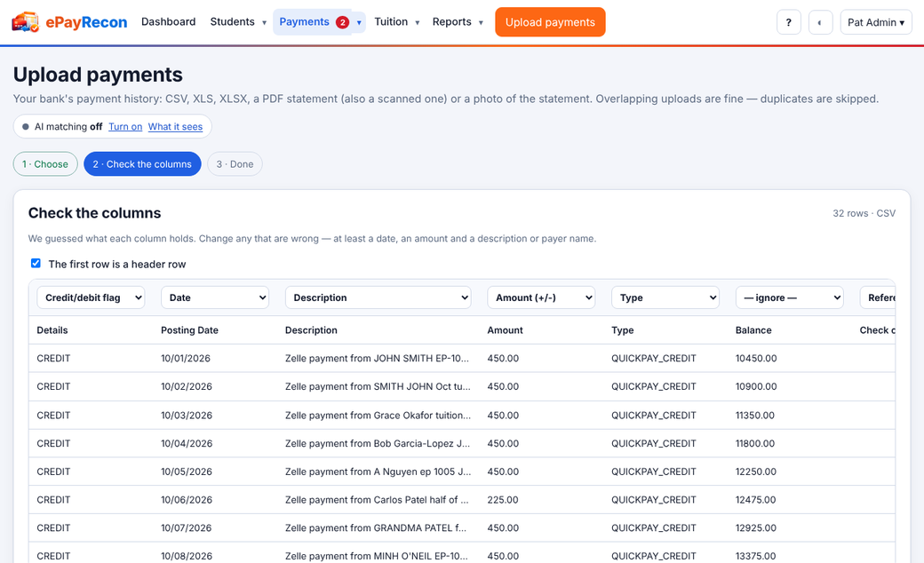Screen dimensions: 924x563
Task: Select description 'Zelle payment from Carlos Patel half of ...'
Action: (x=377, y=500)
